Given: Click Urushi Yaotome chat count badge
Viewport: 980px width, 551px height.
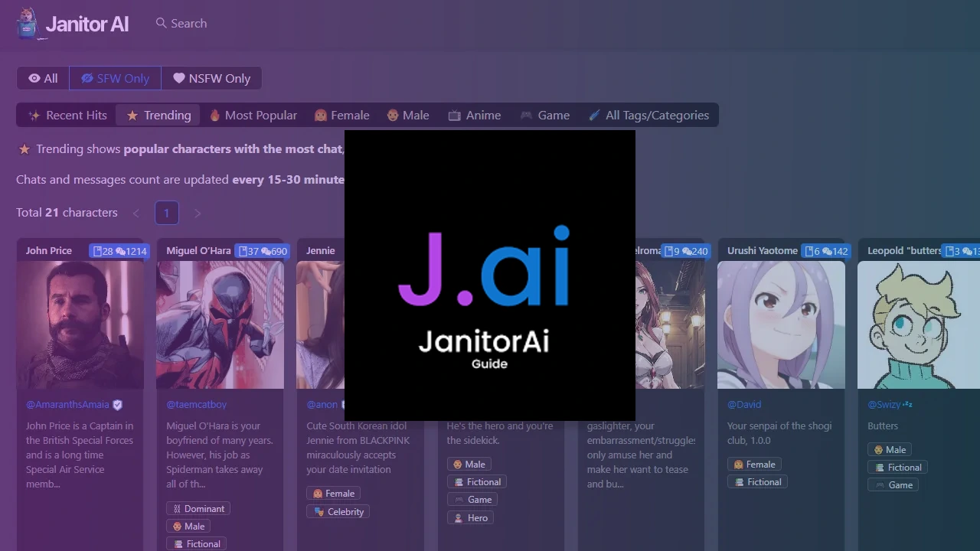Looking at the screenshot, I should (826, 251).
